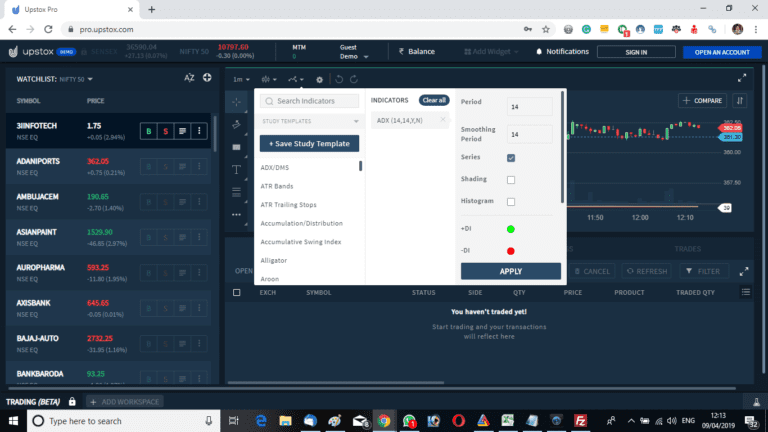The width and height of the screenshot is (768, 432).
Task: Choose the Alligator indicator
Action: pos(273,260)
